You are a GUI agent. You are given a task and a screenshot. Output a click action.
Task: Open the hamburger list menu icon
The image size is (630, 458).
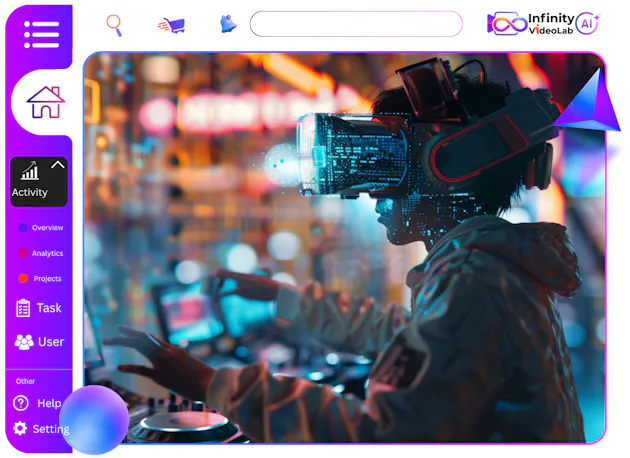[x=41, y=35]
